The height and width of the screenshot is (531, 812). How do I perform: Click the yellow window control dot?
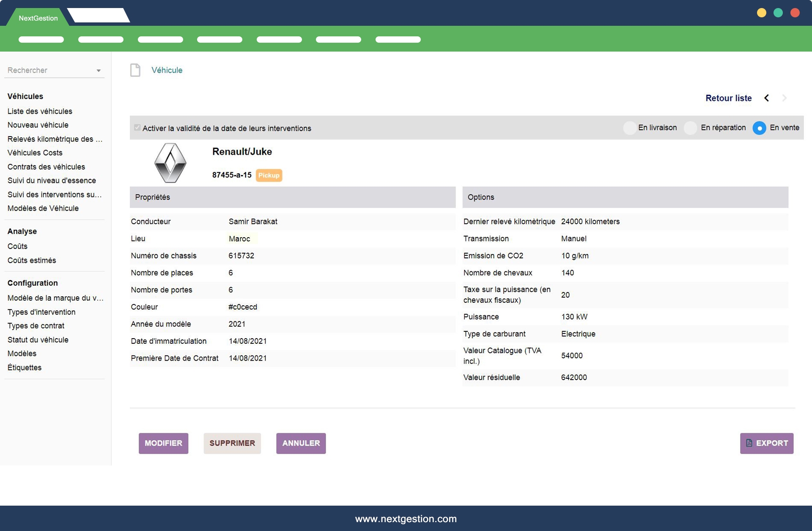761,13
